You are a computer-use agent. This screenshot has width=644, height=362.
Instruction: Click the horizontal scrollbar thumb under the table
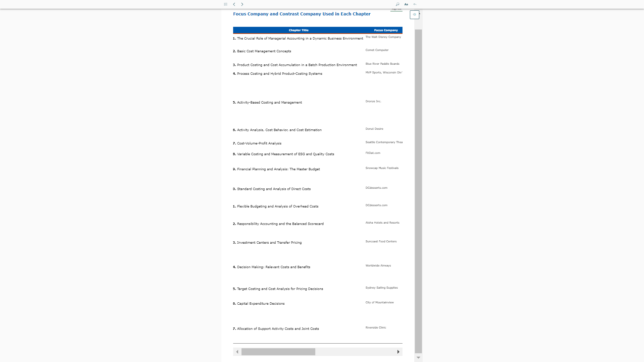coord(278,352)
